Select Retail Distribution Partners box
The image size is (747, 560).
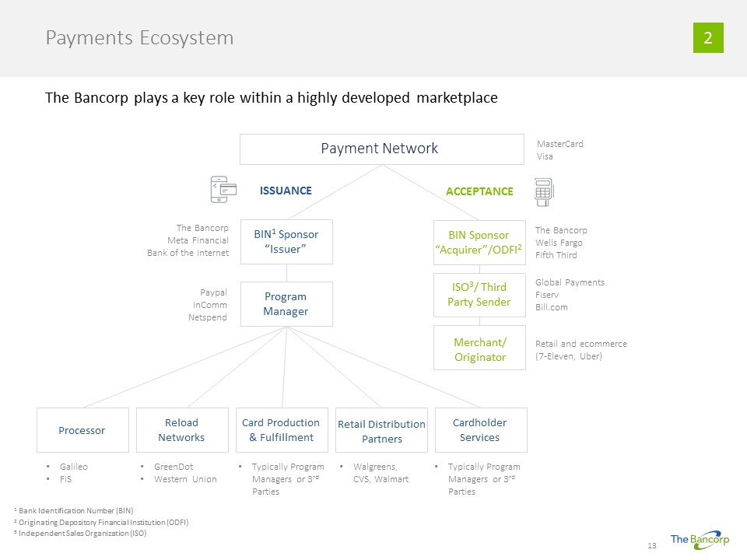pos(381,430)
